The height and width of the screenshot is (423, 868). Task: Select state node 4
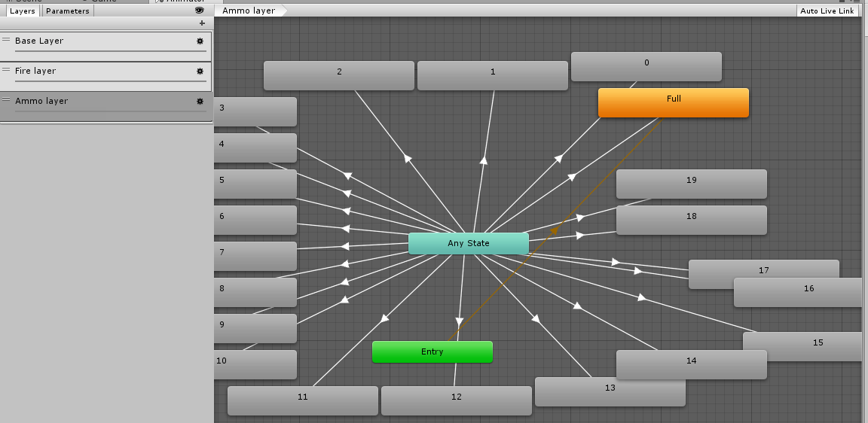click(255, 148)
